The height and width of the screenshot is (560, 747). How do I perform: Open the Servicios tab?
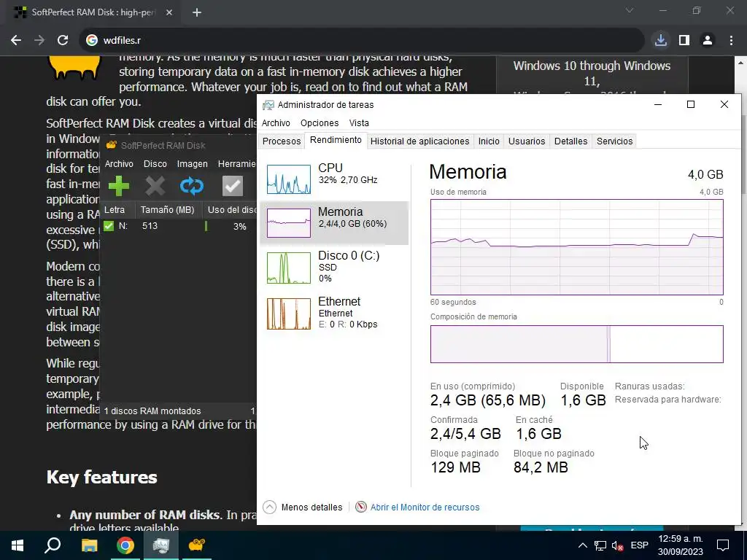click(614, 141)
